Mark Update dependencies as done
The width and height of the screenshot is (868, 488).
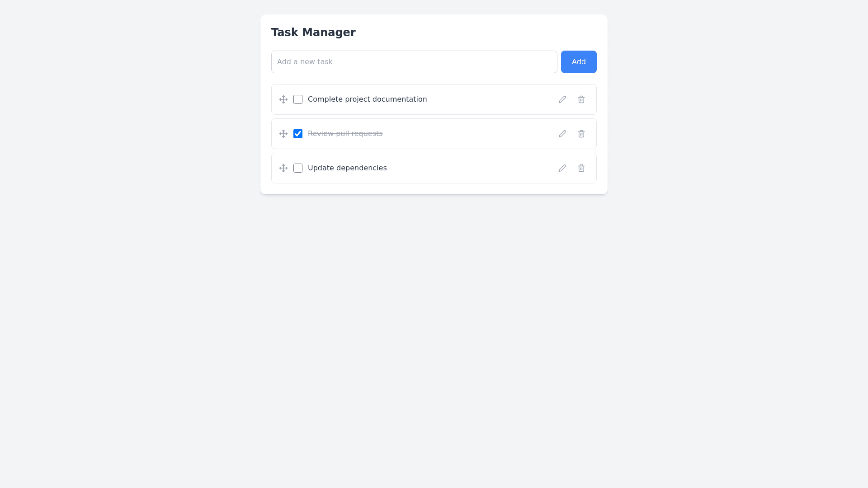point(298,168)
